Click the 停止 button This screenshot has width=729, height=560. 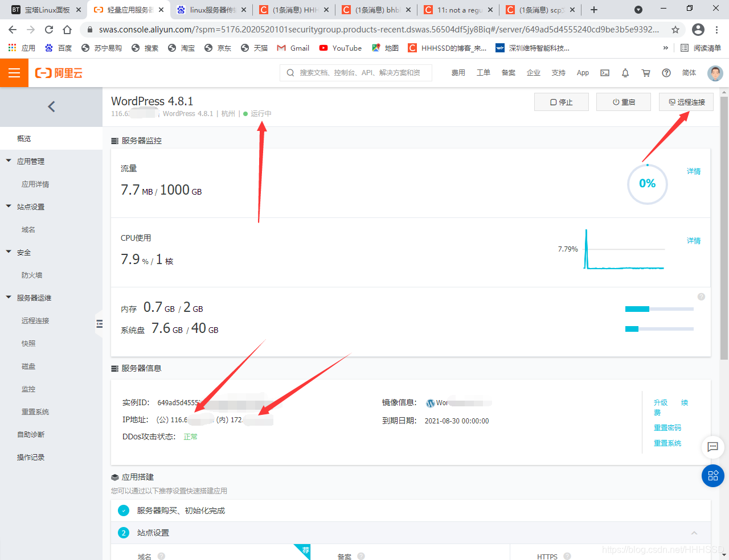[562, 102]
